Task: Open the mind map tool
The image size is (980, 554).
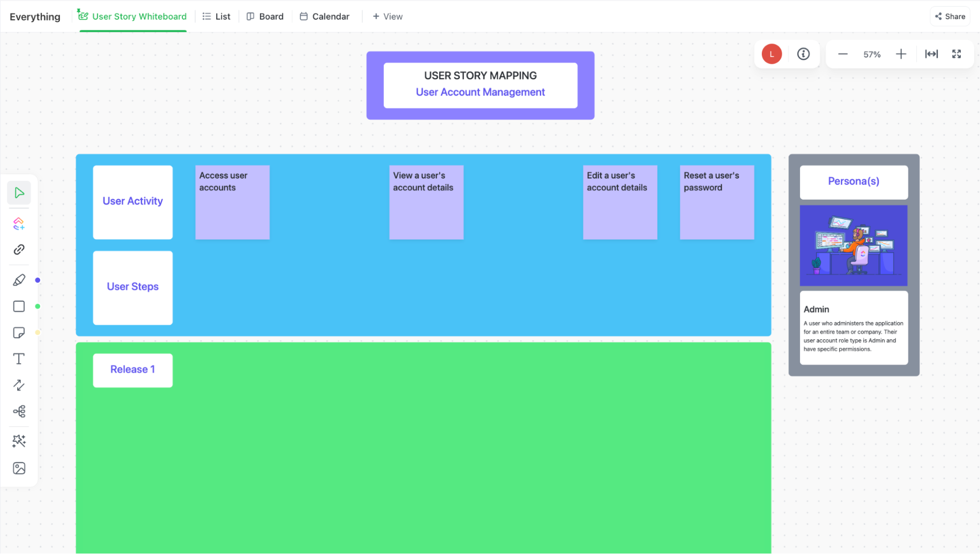Action: [x=19, y=411]
